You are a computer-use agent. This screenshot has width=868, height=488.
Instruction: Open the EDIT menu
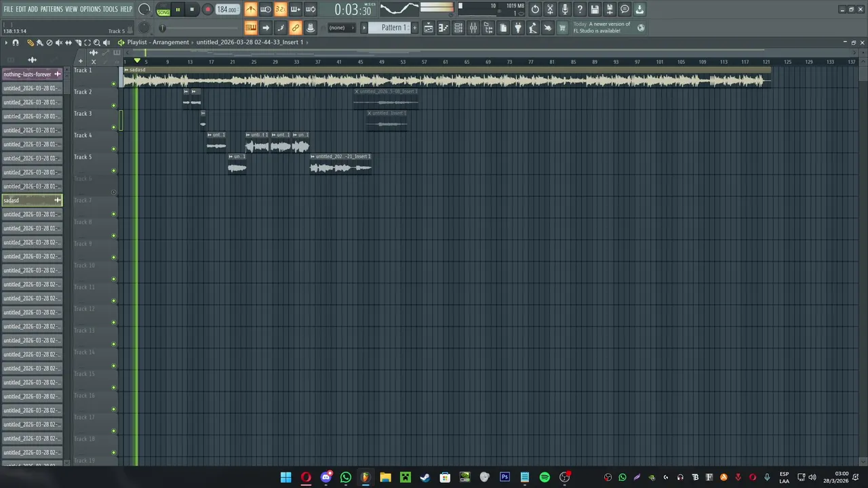click(x=21, y=9)
